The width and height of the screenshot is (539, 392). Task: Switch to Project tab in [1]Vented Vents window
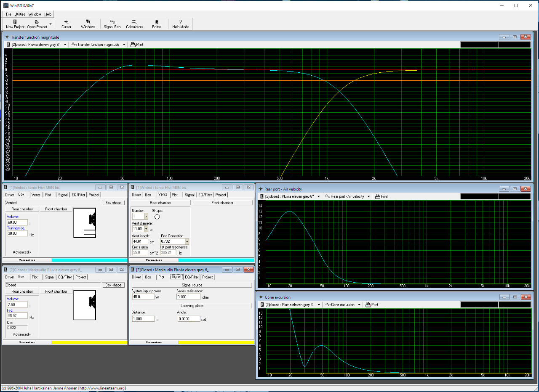221,195
